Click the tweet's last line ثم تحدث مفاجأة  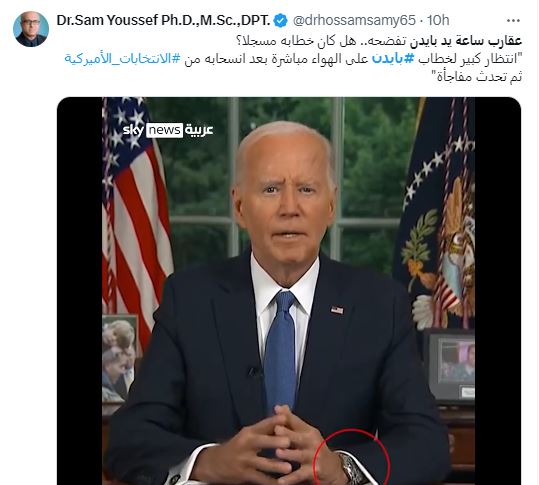480,77
